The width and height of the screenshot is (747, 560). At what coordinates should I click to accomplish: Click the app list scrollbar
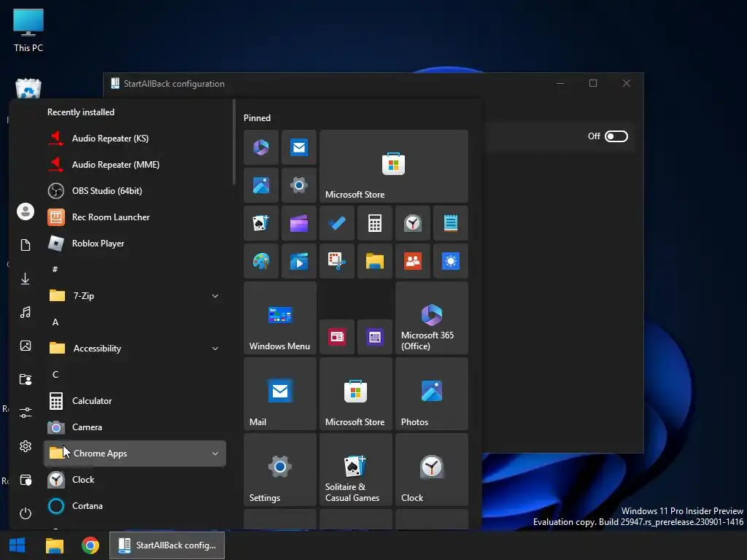(x=234, y=142)
